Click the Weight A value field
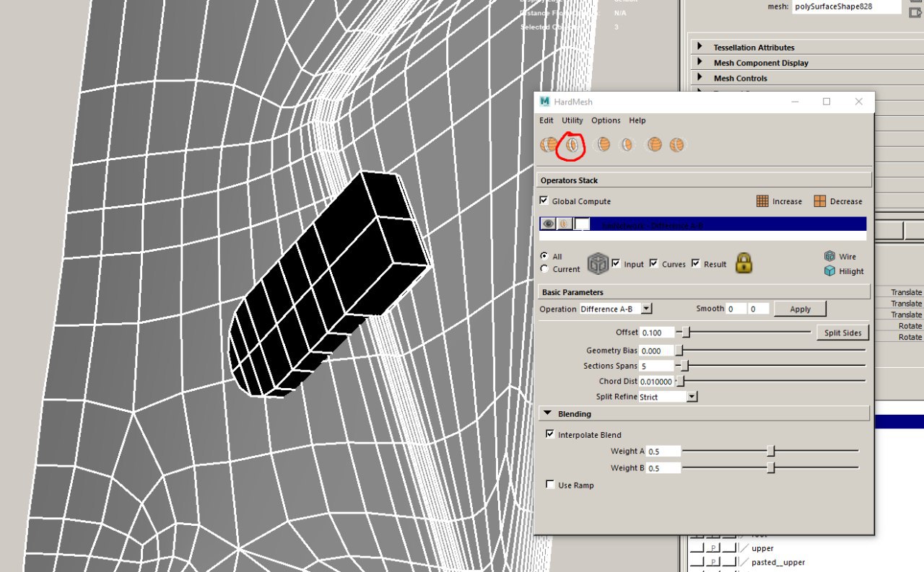This screenshot has width=924, height=572. (x=663, y=452)
